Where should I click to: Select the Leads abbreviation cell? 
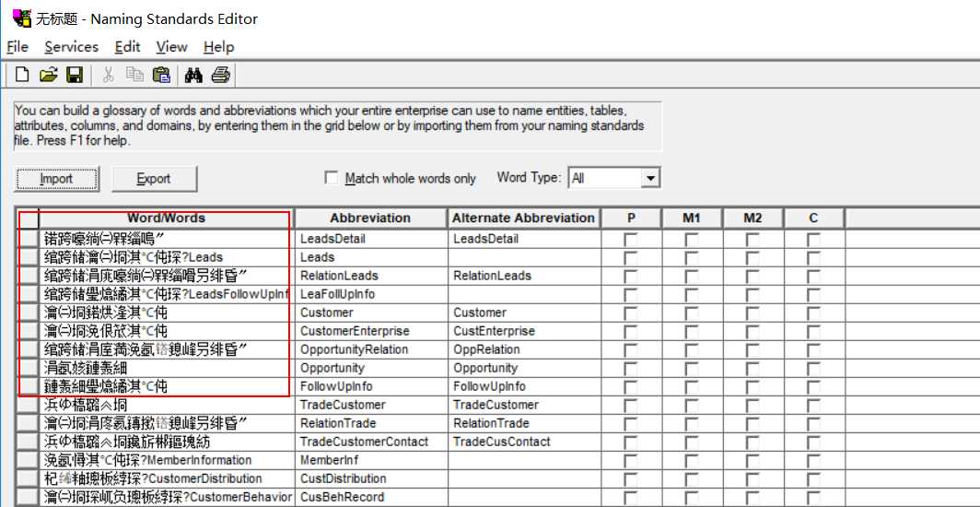tap(370, 257)
